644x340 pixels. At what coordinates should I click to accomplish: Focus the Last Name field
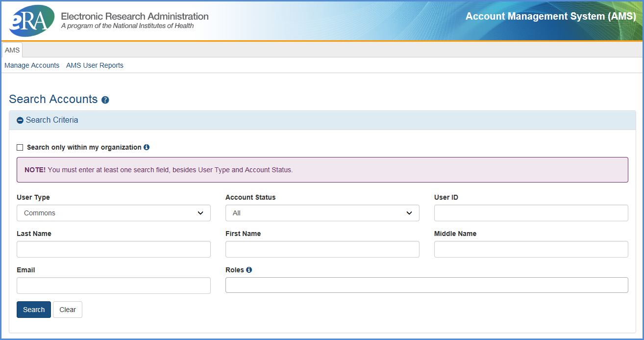click(x=114, y=249)
